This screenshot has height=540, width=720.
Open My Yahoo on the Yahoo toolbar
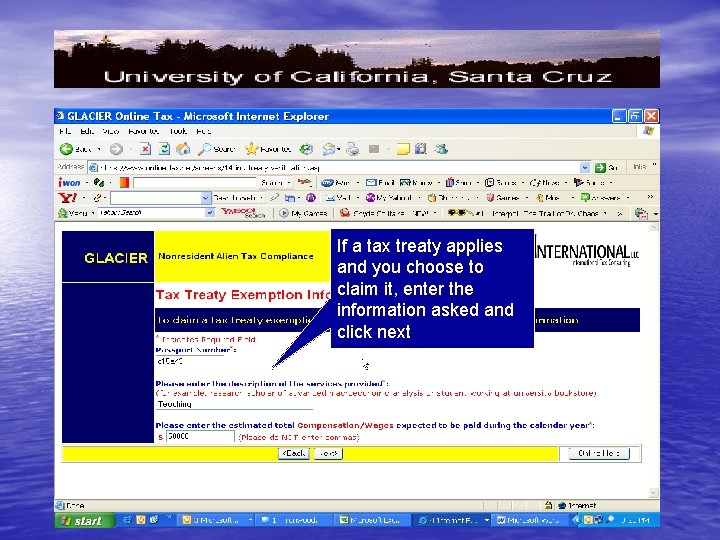click(389, 198)
